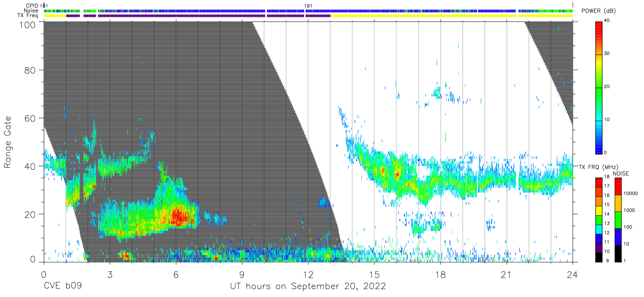Click the '40' tick on Range Gate axis

tap(30, 167)
